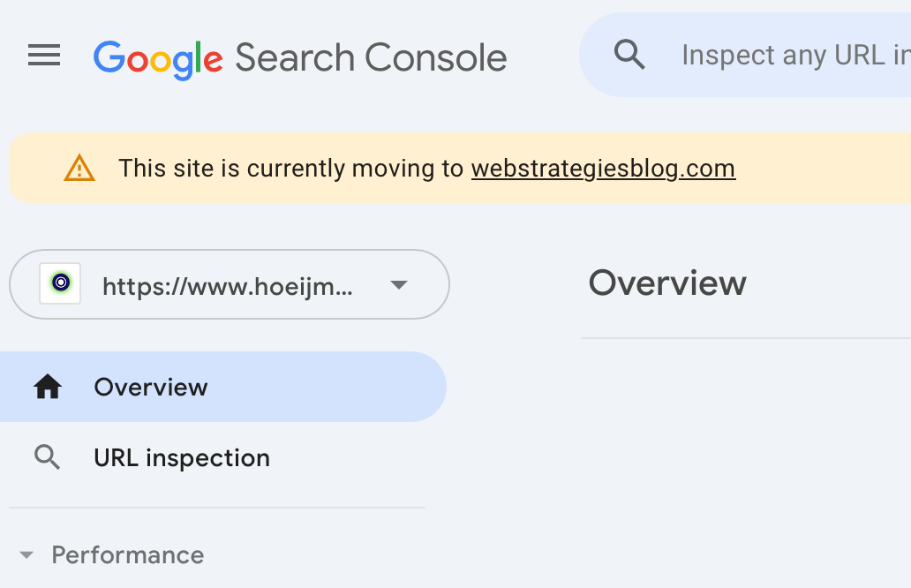The height and width of the screenshot is (588, 911).
Task: Select the search magnifier in the URL inspect bar
Action: click(630, 55)
